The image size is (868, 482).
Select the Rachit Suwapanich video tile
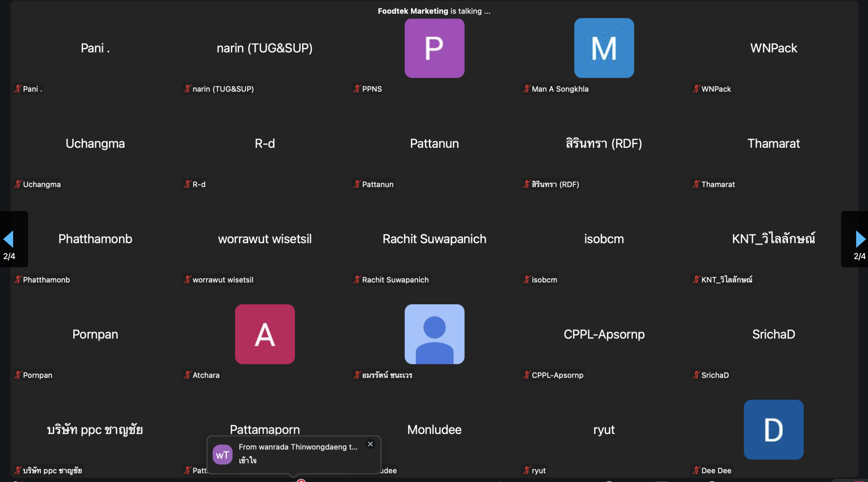[x=434, y=239]
